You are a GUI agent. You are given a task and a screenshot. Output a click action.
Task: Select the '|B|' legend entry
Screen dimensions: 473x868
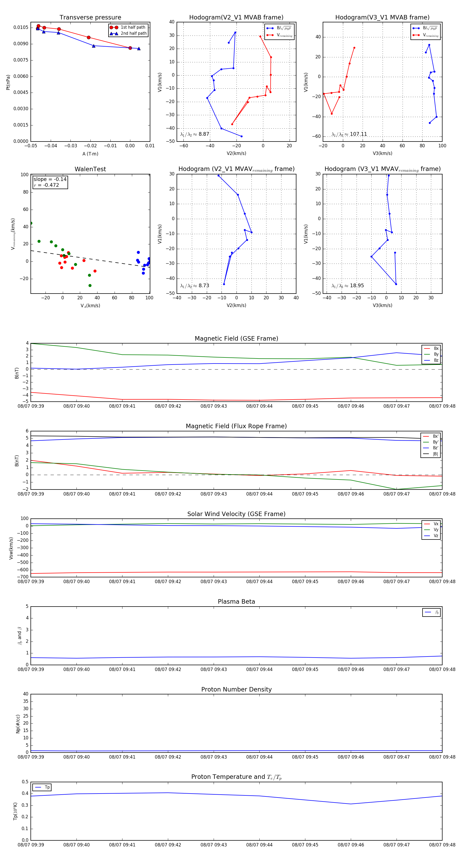(x=431, y=454)
